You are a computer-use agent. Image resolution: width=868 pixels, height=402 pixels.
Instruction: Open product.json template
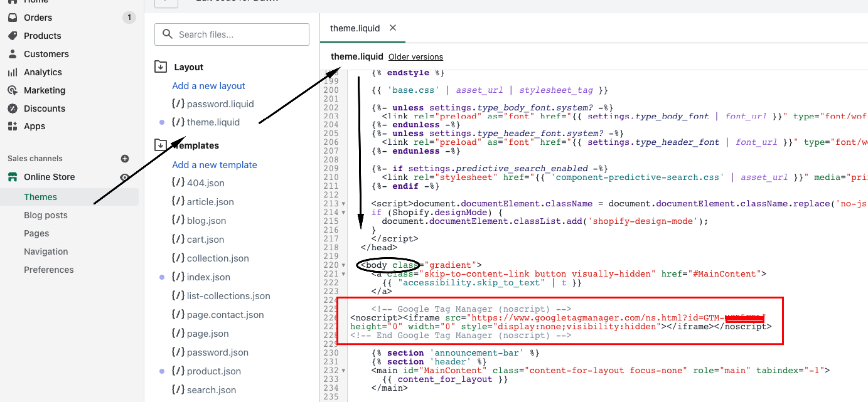click(214, 371)
